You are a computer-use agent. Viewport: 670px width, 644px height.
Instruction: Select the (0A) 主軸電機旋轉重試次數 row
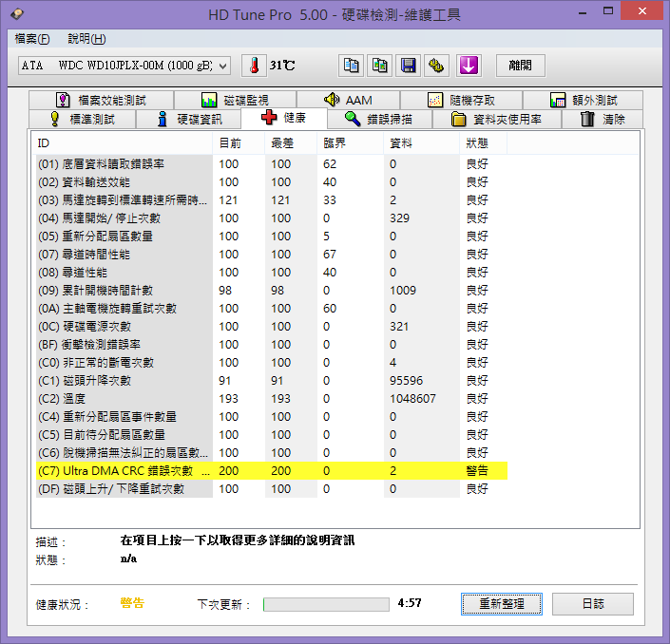(x=272, y=309)
